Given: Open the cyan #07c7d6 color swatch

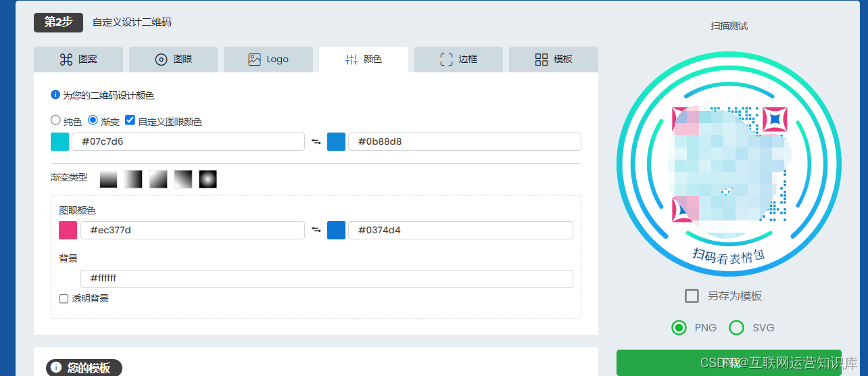Looking at the screenshot, I should pos(59,141).
